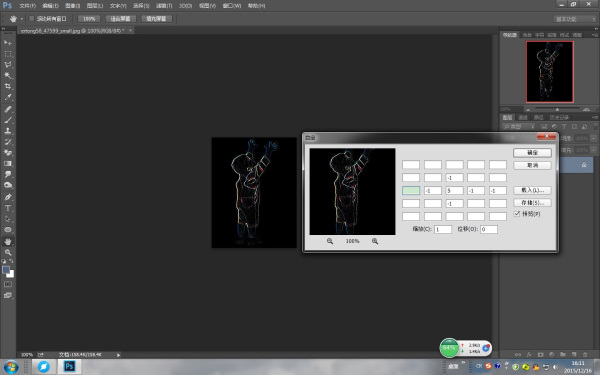
Task: Click the 适合屏幕 button in options bar
Action: [121, 19]
